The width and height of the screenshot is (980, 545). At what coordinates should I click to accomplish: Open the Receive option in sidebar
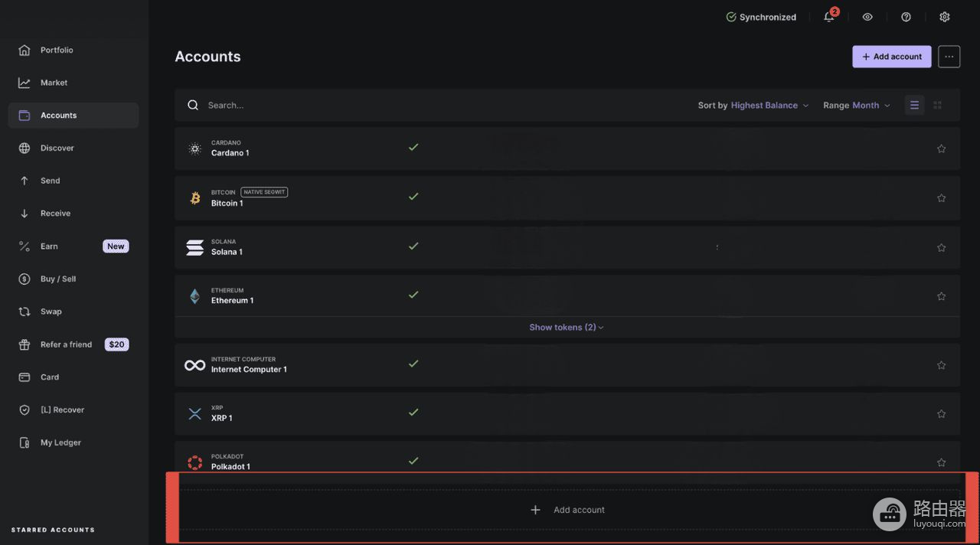click(x=73, y=214)
